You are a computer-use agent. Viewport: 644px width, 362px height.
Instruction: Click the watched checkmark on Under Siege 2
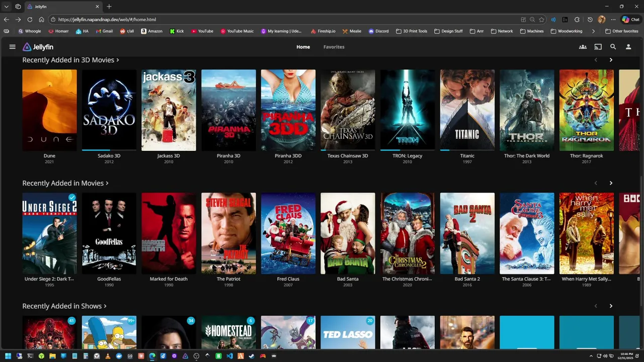(72, 198)
